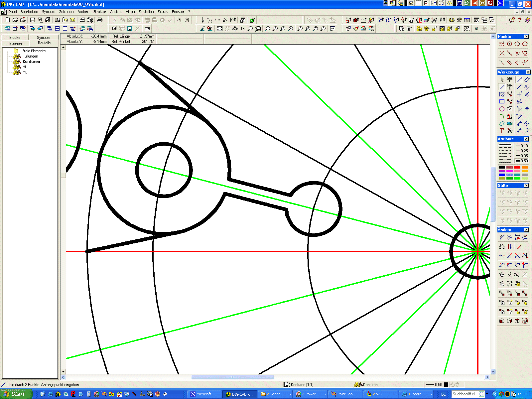This screenshot has height=399, width=532.
Task: Open the Zeichnen menu
Action: (x=66, y=12)
